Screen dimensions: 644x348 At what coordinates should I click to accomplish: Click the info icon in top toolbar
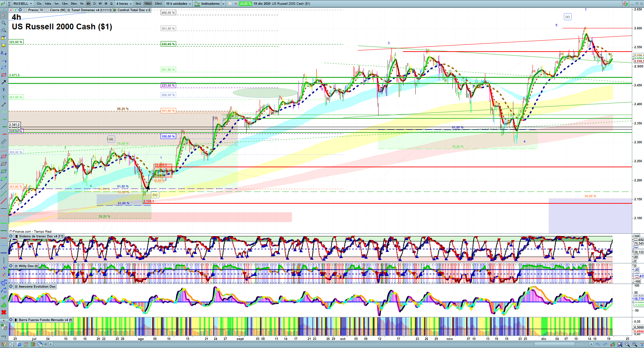click(x=230, y=4)
